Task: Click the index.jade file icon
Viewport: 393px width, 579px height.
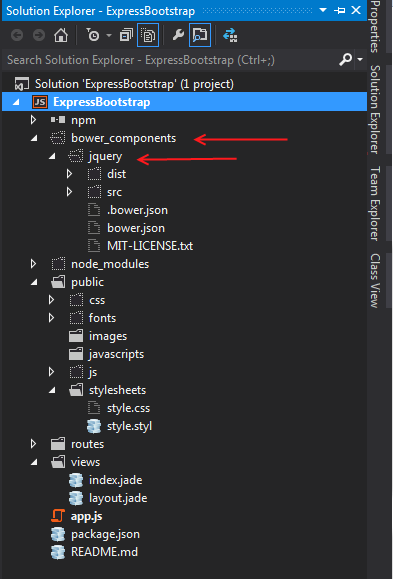Action: pyautogui.click(x=76, y=480)
